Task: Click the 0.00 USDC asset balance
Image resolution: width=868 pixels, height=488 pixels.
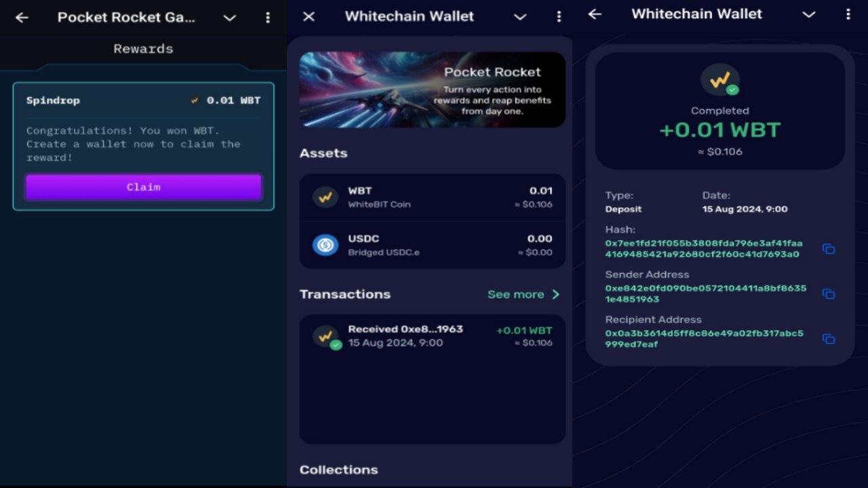Action: point(540,239)
